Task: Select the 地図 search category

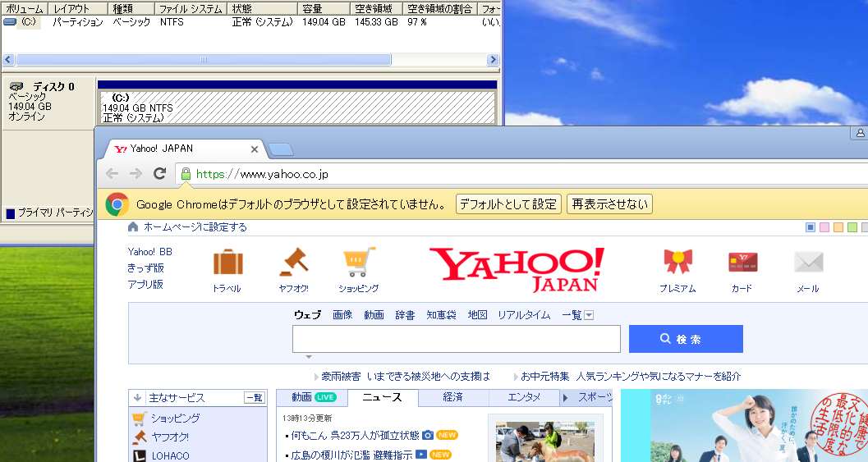Action: pos(478,315)
